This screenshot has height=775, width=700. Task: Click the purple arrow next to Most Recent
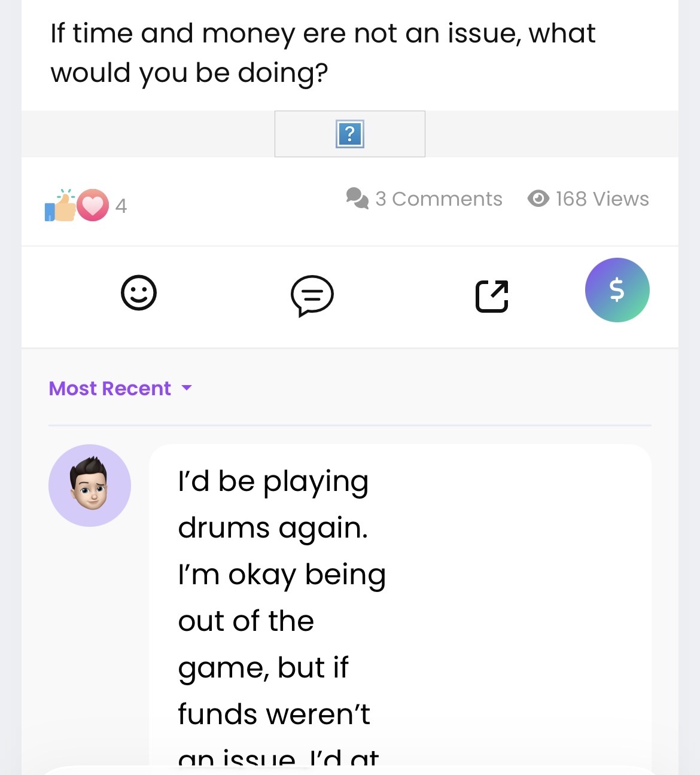187,388
